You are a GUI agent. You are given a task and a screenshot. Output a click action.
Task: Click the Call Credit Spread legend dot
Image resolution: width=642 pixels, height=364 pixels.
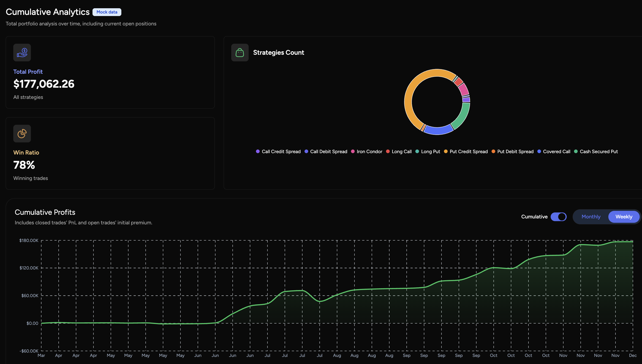258,152
